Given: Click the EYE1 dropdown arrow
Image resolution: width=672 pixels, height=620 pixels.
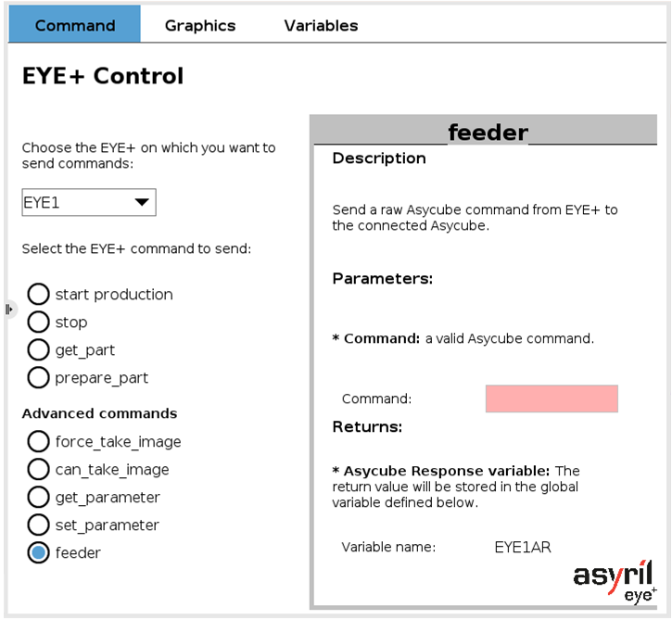Looking at the screenshot, I should tap(142, 202).
